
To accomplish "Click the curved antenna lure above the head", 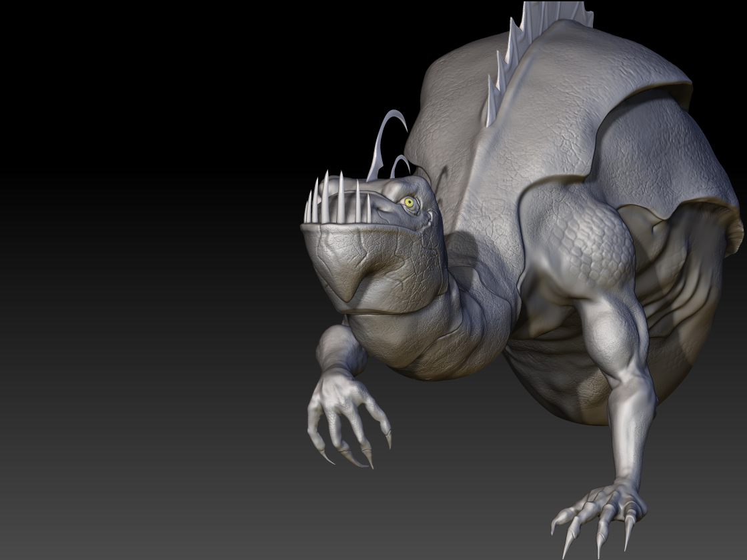I will (387, 145).
